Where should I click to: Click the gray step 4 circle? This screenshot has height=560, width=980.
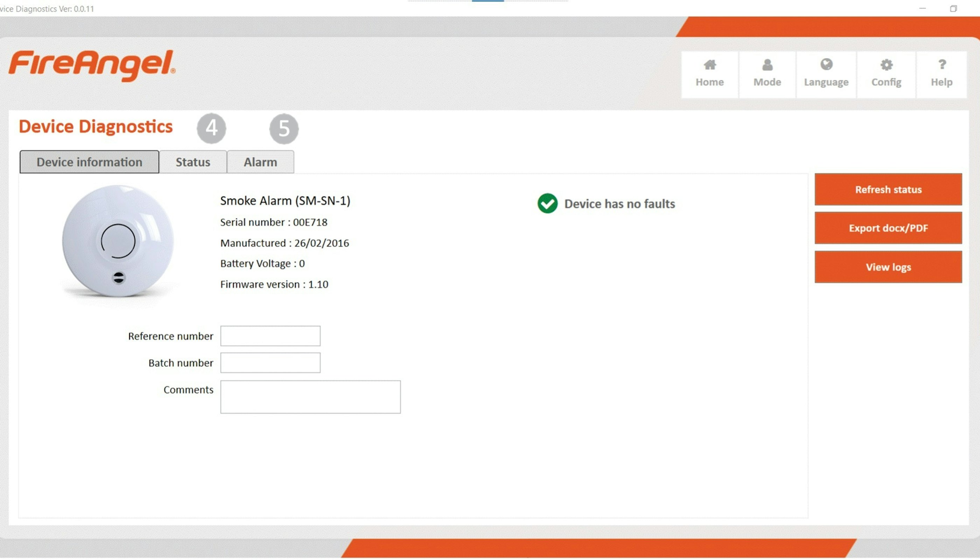tap(211, 128)
